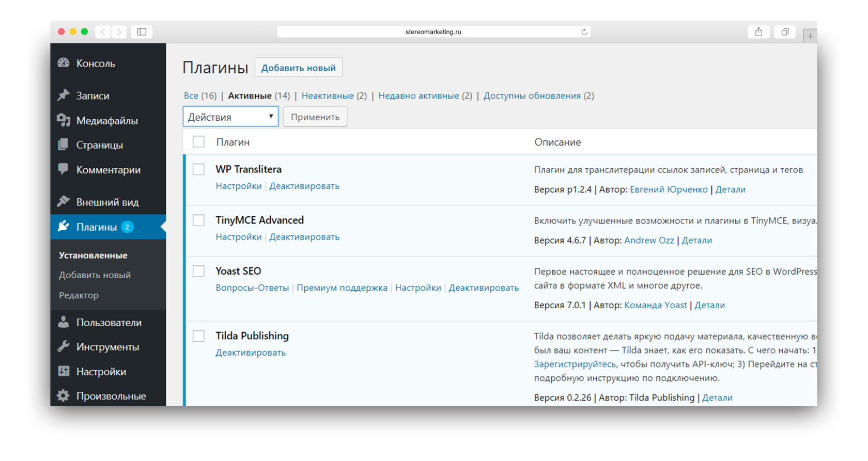
Task: Open Пользователи in the sidebar menu
Action: pyautogui.click(x=109, y=323)
